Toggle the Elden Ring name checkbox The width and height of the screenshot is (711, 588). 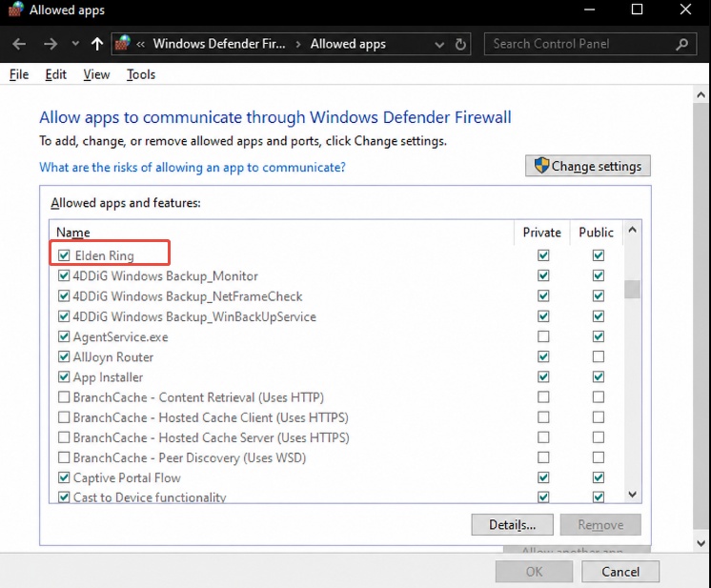(64, 255)
